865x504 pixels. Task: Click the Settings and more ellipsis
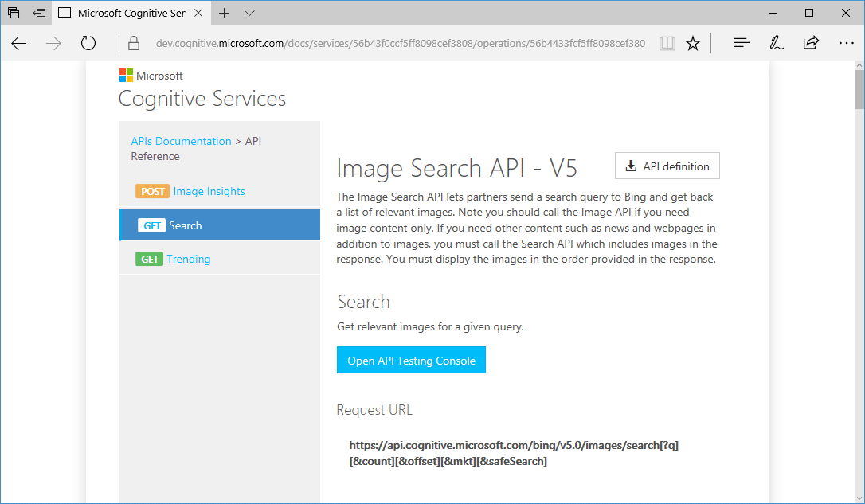pos(846,43)
